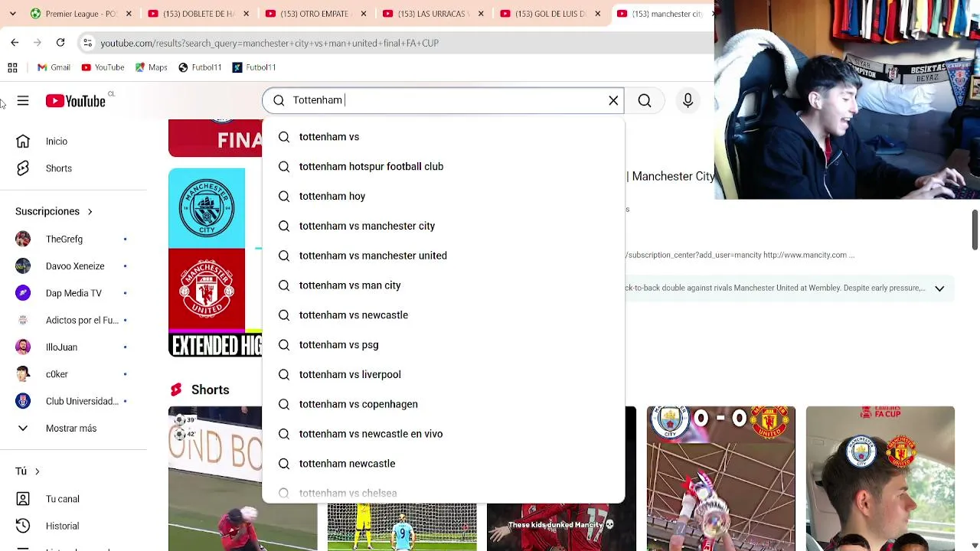
Task: Open c0ker channel subscription
Action: 74,374
